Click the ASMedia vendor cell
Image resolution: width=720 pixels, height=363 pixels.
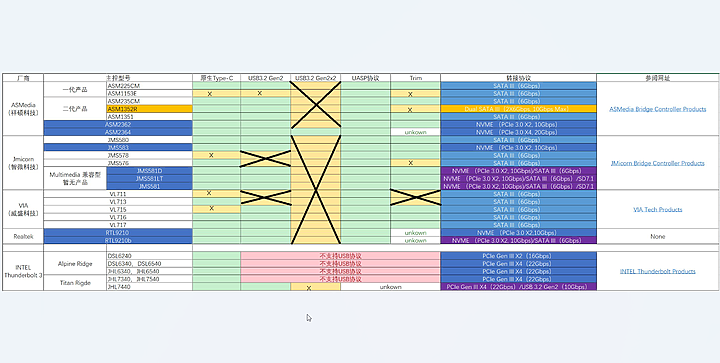pos(23,109)
